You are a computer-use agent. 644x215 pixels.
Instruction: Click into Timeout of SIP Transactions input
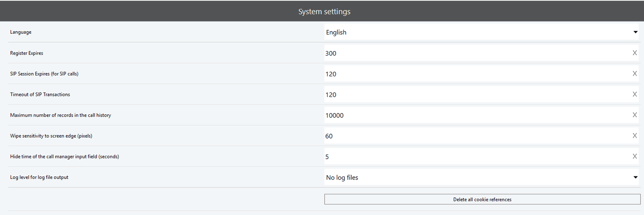[x=477, y=94]
